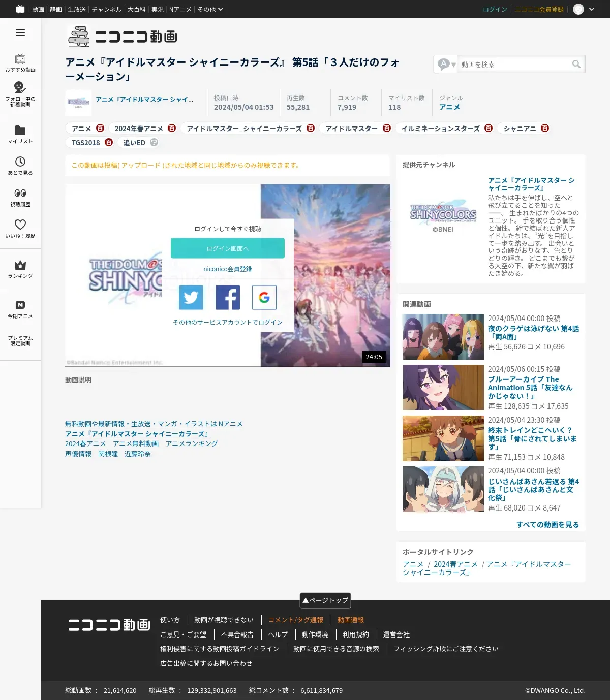Expand the その他 dropdown in top bar
Image resolution: width=610 pixels, height=700 pixels.
pos(210,9)
